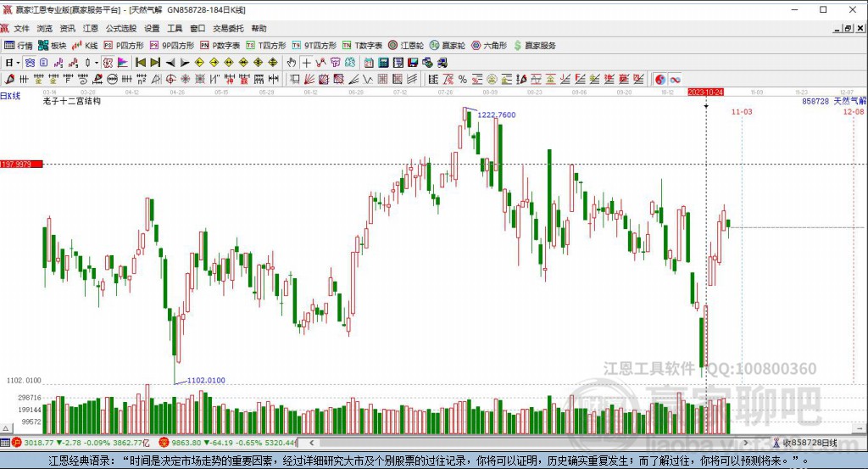Open the 公式选股 menu

tap(121, 28)
